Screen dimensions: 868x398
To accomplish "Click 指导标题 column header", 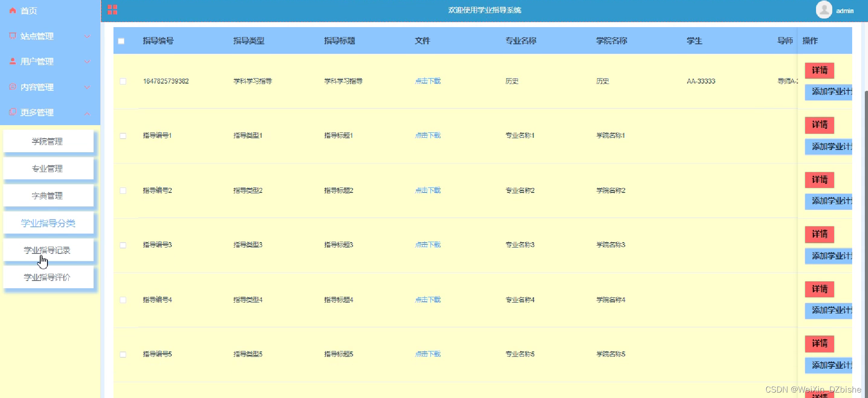I will [340, 41].
